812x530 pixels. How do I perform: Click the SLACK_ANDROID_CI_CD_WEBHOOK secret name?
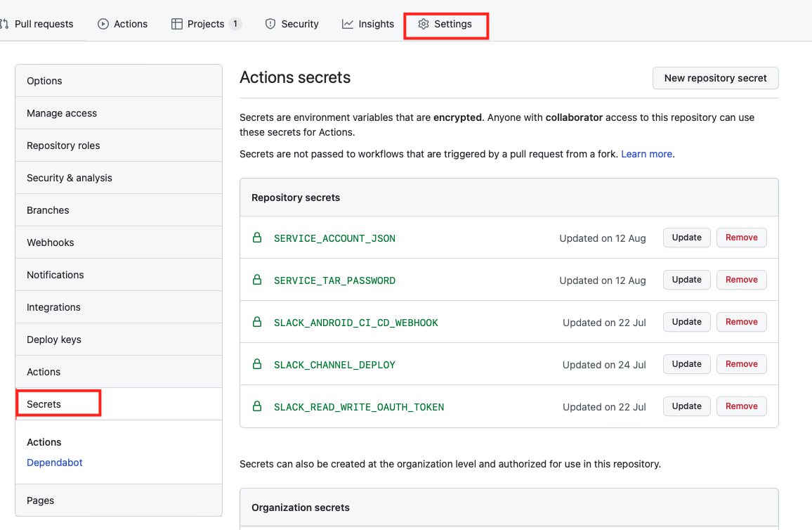[x=355, y=323]
